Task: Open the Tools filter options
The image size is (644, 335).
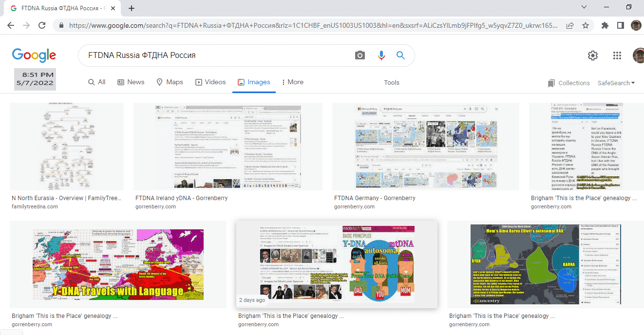Action: coord(392,83)
